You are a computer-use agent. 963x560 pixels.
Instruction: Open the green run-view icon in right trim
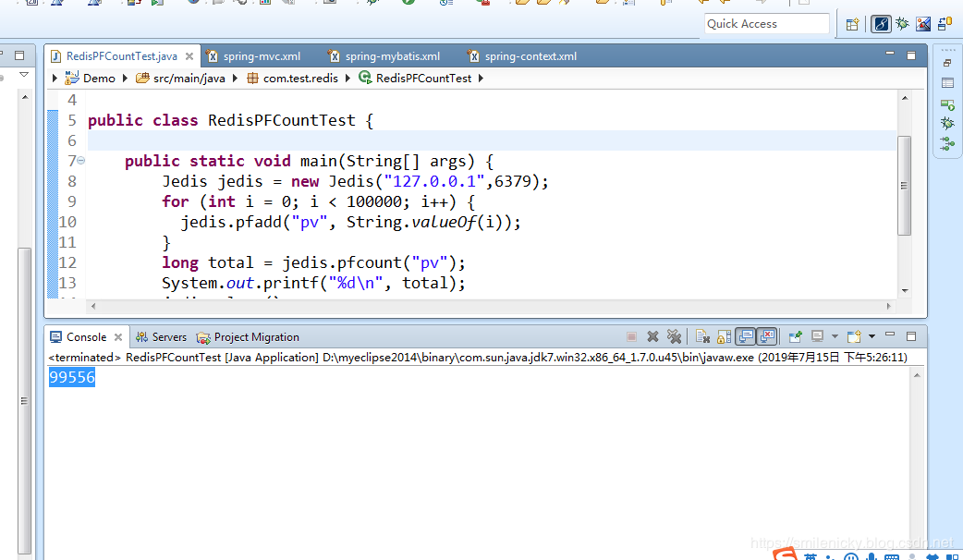947,105
